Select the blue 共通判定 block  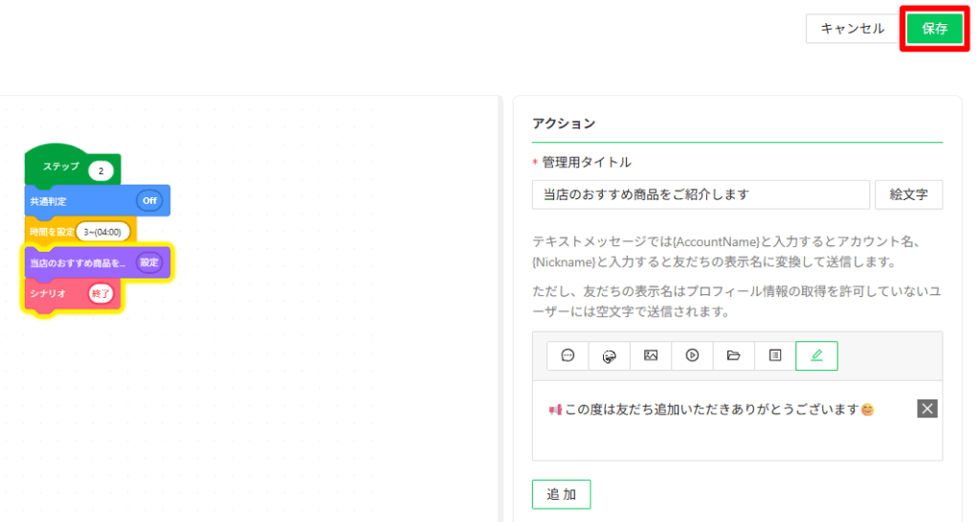tap(97, 201)
